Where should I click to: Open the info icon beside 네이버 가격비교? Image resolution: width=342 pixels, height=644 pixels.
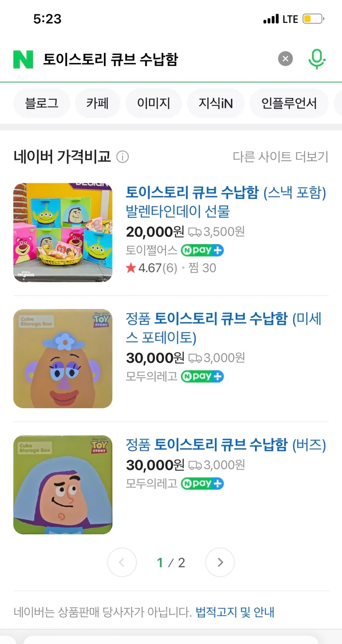click(x=123, y=157)
